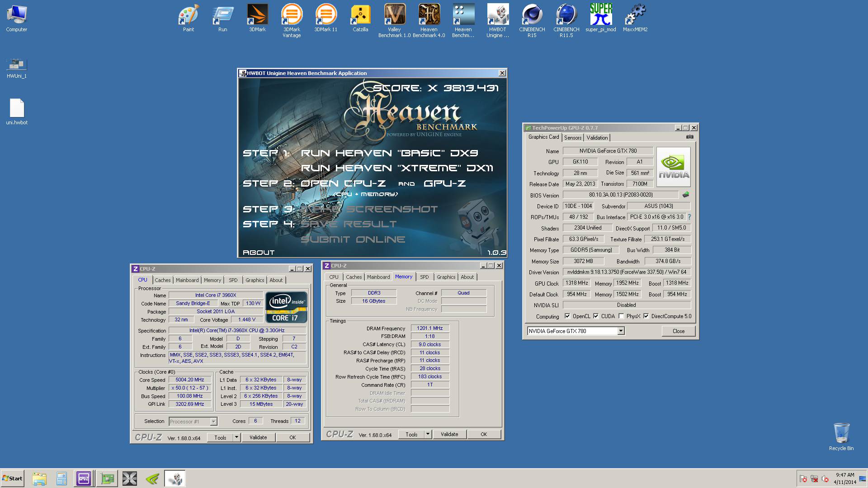Click RUN HEAVEN "XTREME" DX11 in HWBOT Heaven
The image size is (868, 488).
397,168
